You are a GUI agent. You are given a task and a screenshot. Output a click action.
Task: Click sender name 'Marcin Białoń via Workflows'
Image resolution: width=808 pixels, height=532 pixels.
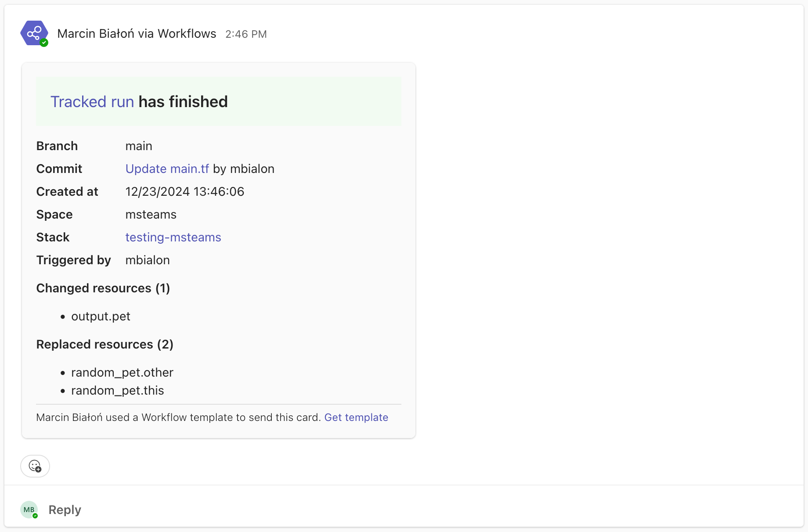136,33
